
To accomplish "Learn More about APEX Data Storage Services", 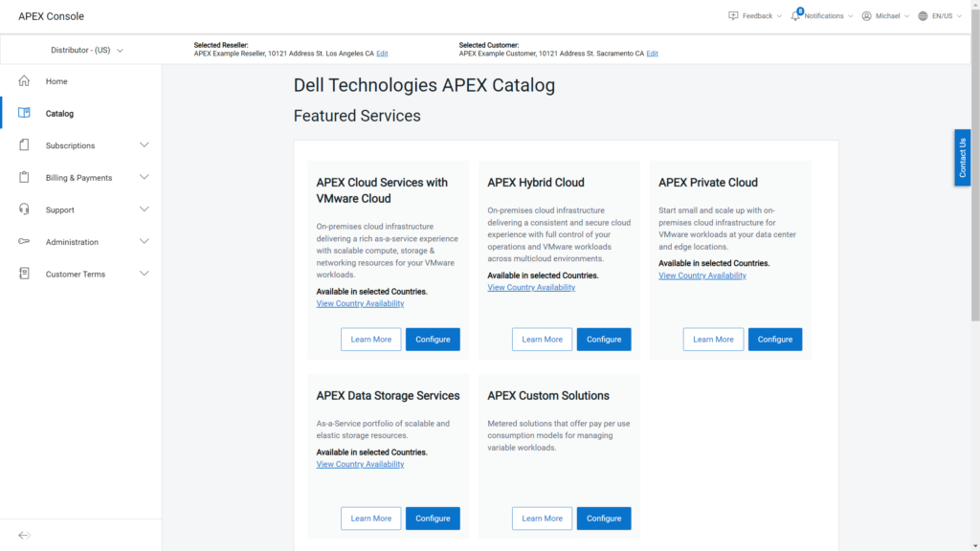I will click(x=370, y=518).
